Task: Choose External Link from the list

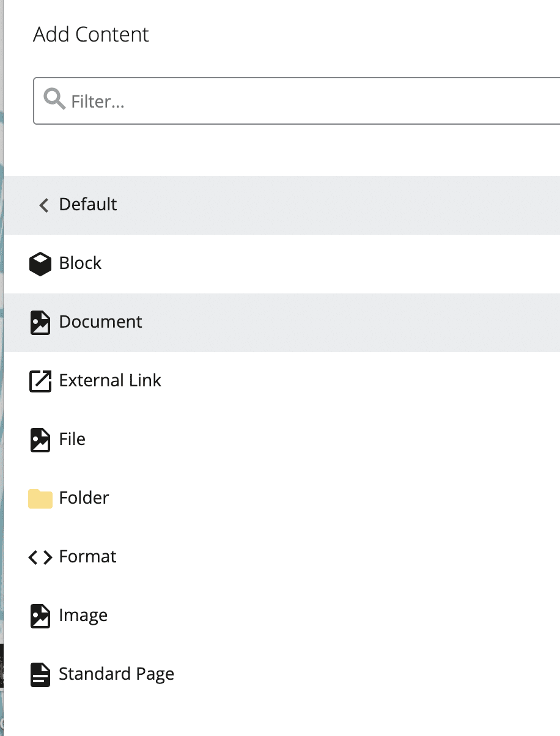Action: click(110, 381)
